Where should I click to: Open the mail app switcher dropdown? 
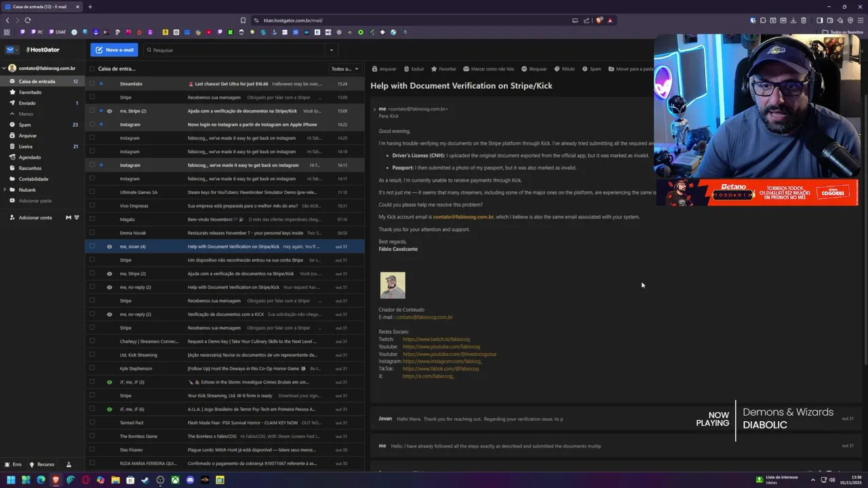click(x=12, y=49)
